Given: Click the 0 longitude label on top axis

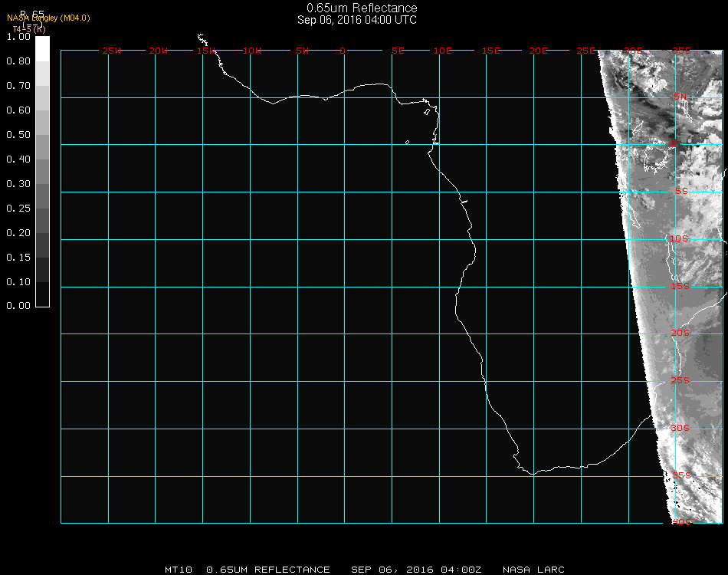Looking at the screenshot, I should point(343,51).
